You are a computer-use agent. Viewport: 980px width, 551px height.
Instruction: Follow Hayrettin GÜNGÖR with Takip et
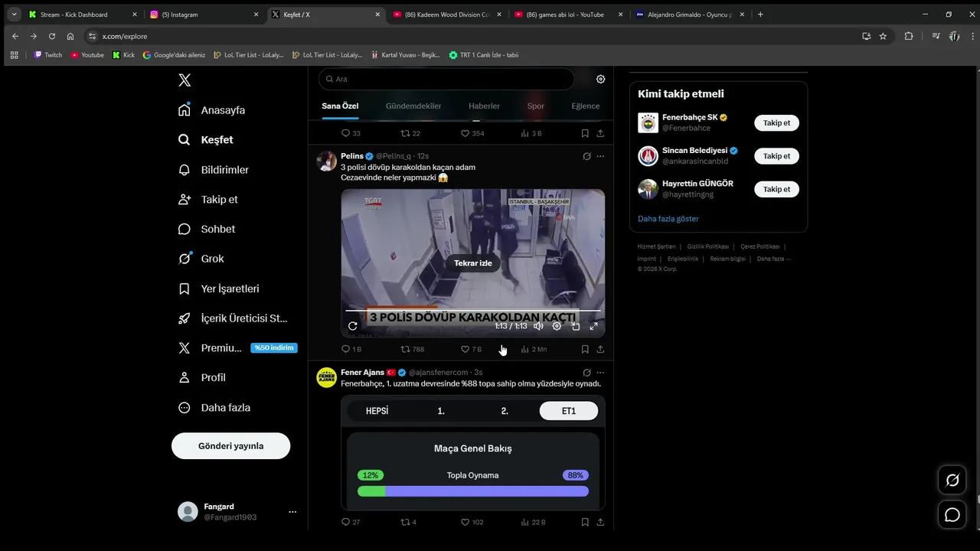776,189
